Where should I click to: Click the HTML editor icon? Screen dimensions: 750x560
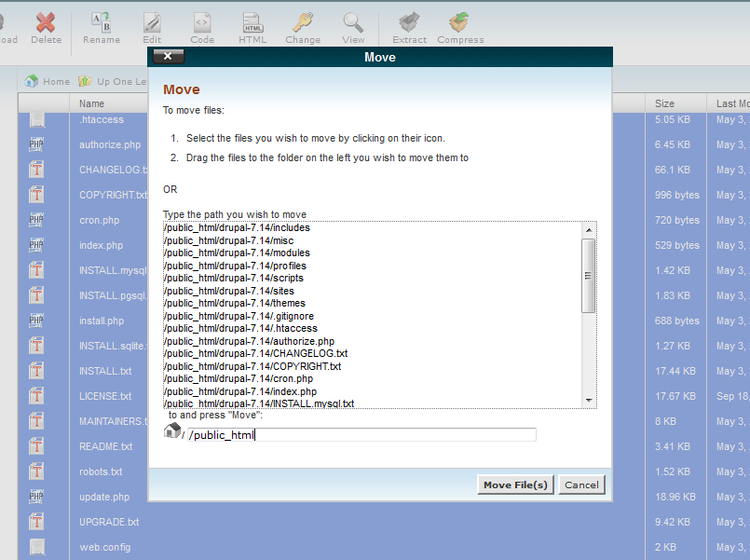(252, 23)
